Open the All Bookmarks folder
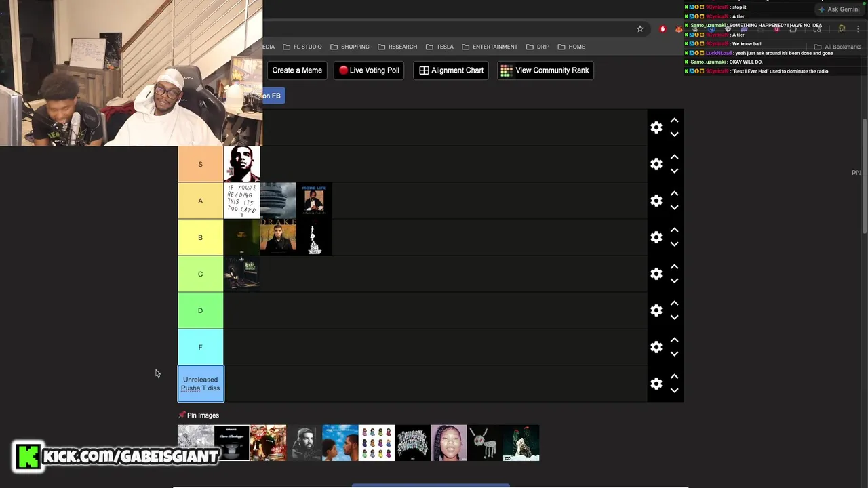Screen dimensions: 868x488 (x=837, y=47)
